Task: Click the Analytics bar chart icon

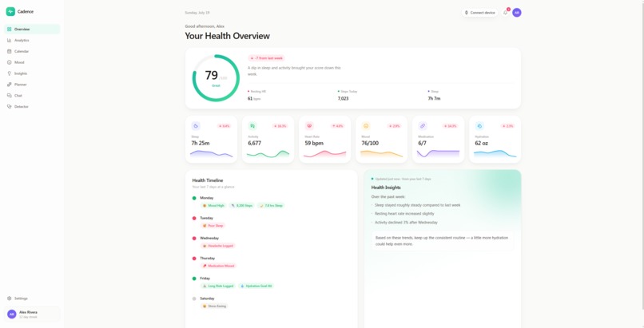Action: point(9,40)
